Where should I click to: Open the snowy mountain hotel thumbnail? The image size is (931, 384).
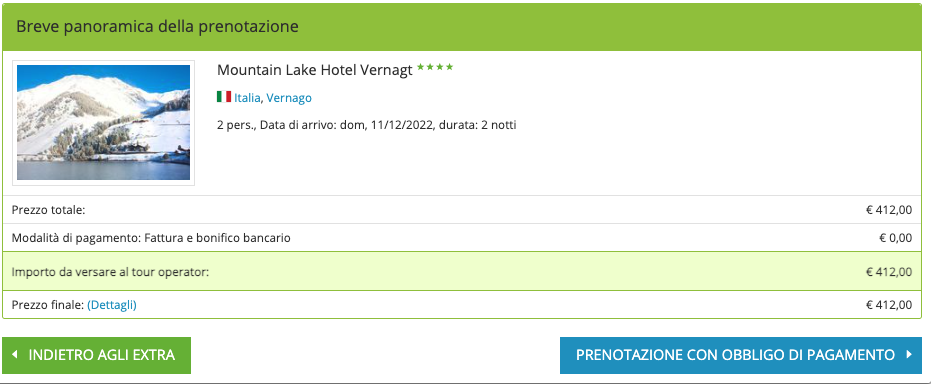(x=103, y=122)
